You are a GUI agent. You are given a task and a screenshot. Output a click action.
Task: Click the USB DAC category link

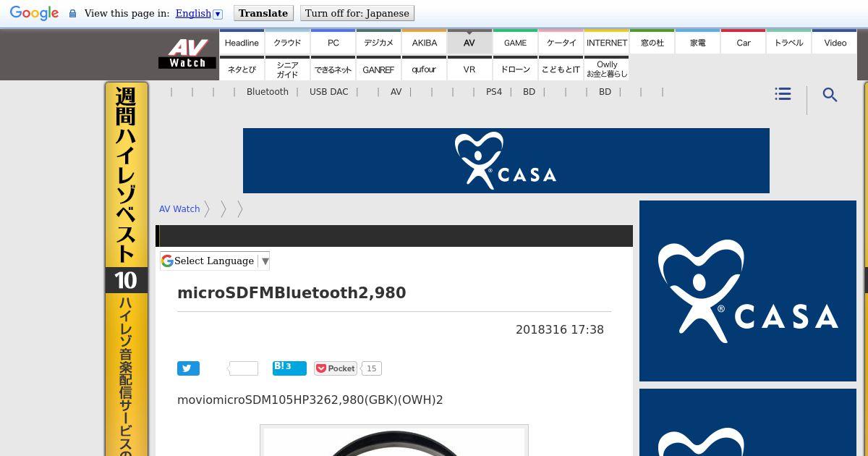tap(329, 92)
